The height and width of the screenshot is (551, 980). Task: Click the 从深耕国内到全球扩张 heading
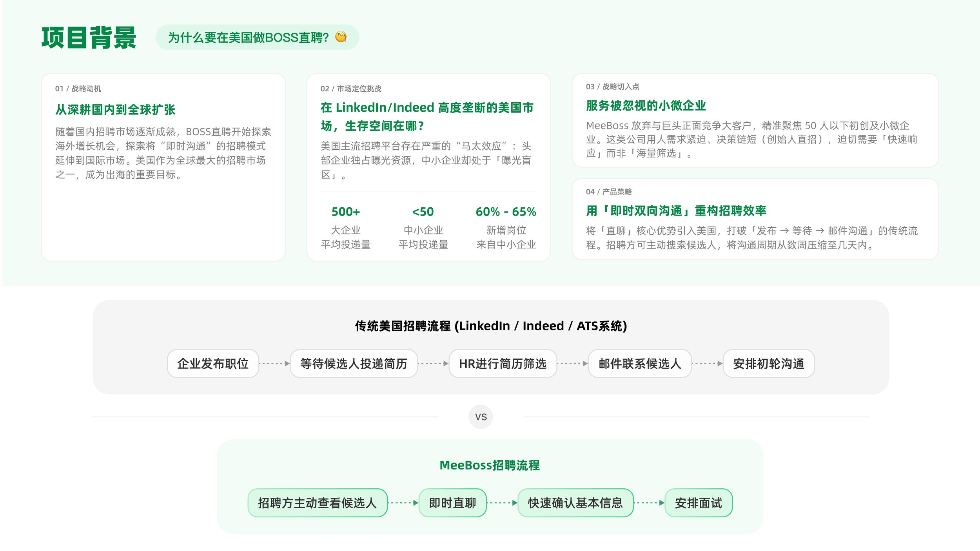click(x=115, y=110)
